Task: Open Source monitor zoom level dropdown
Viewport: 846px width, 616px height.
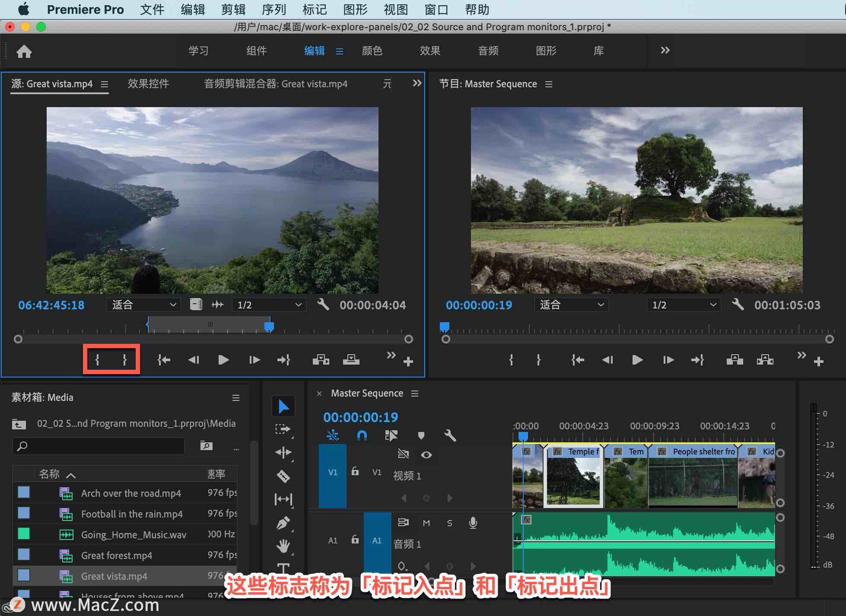Action: 144,304
